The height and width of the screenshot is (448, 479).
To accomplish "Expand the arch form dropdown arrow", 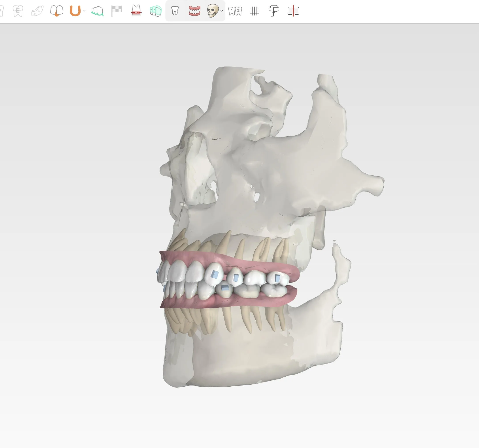I will (x=84, y=11).
